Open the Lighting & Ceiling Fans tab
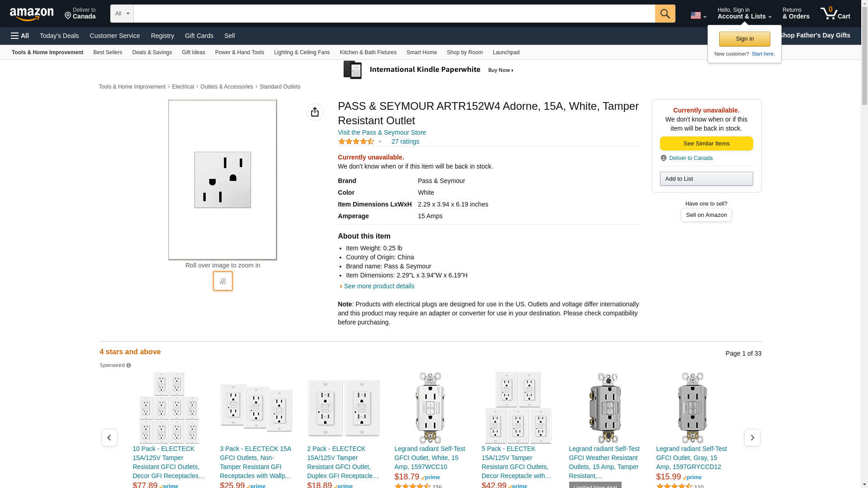The width and height of the screenshot is (868, 488). click(x=302, y=52)
